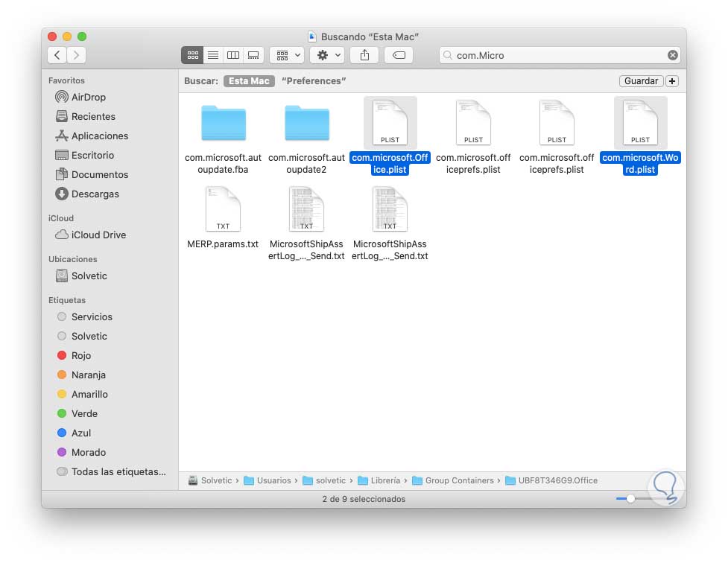The height and width of the screenshot is (563, 728).
Task: Switch to list view
Action: pos(213,55)
